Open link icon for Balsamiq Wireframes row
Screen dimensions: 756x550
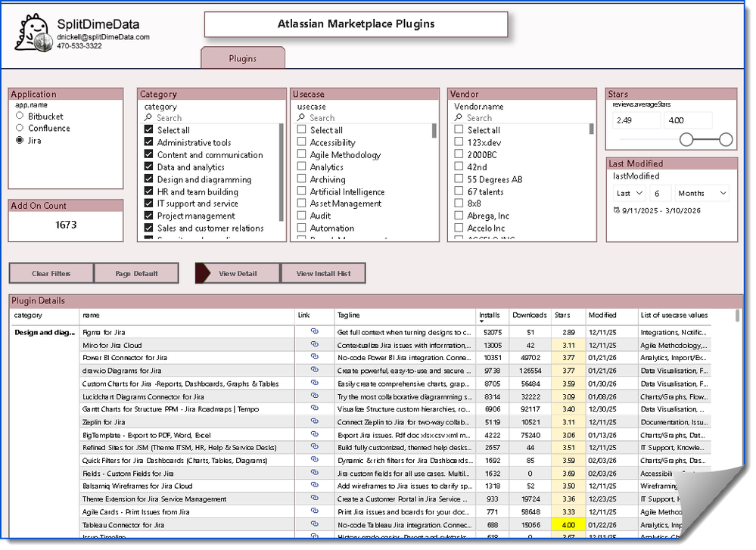(x=314, y=485)
